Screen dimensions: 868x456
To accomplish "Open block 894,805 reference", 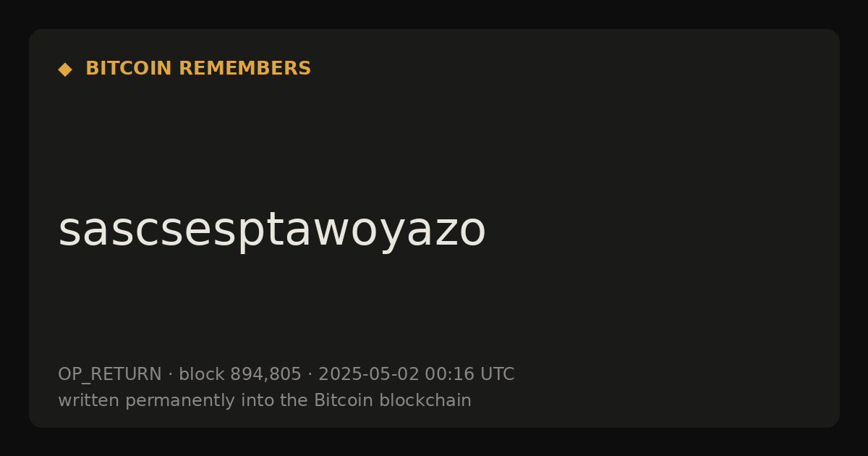I will [x=239, y=374].
